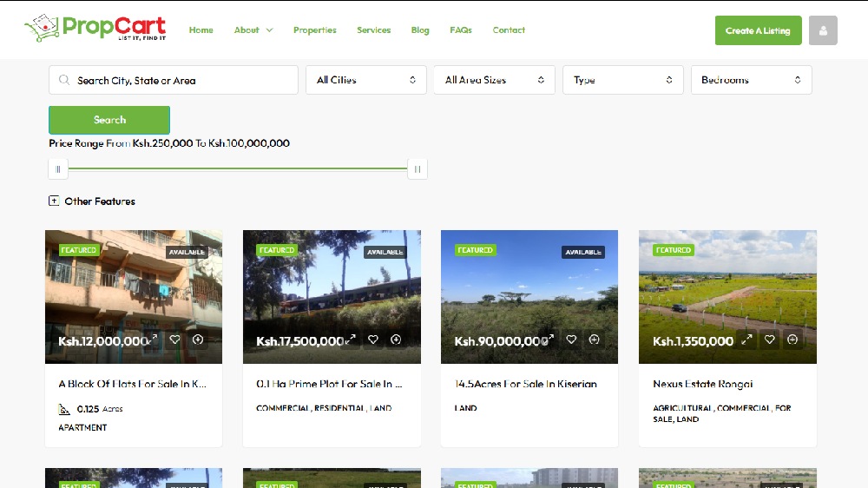Screen dimensions: 868x488
Task: Click the green Search button
Action: (109, 120)
